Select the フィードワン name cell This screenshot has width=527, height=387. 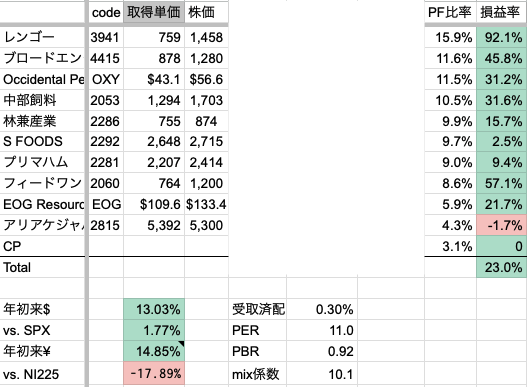point(42,183)
